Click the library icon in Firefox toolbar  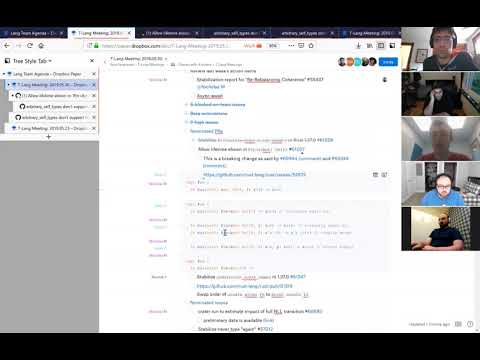[x=370, y=46]
